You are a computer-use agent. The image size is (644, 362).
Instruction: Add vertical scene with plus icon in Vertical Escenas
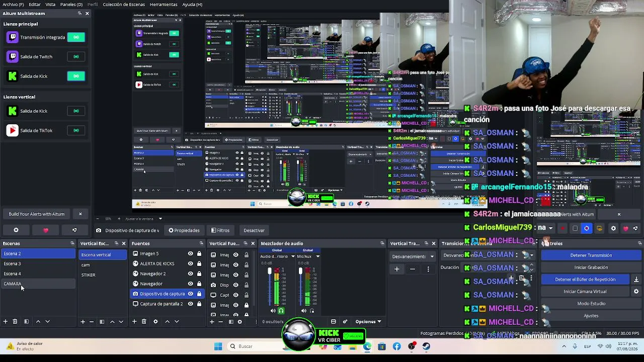pyautogui.click(x=83, y=321)
